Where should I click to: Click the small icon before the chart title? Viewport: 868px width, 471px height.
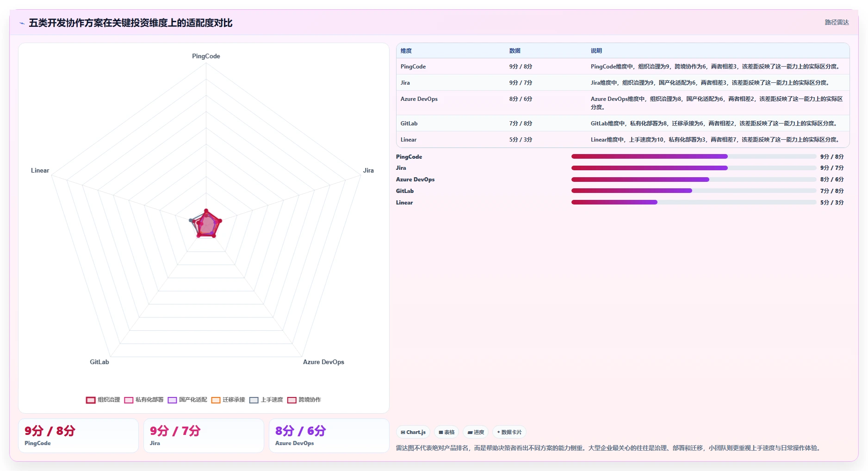(22, 23)
